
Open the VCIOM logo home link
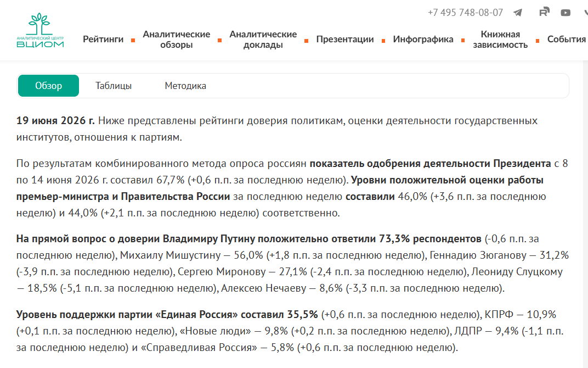[x=40, y=30]
